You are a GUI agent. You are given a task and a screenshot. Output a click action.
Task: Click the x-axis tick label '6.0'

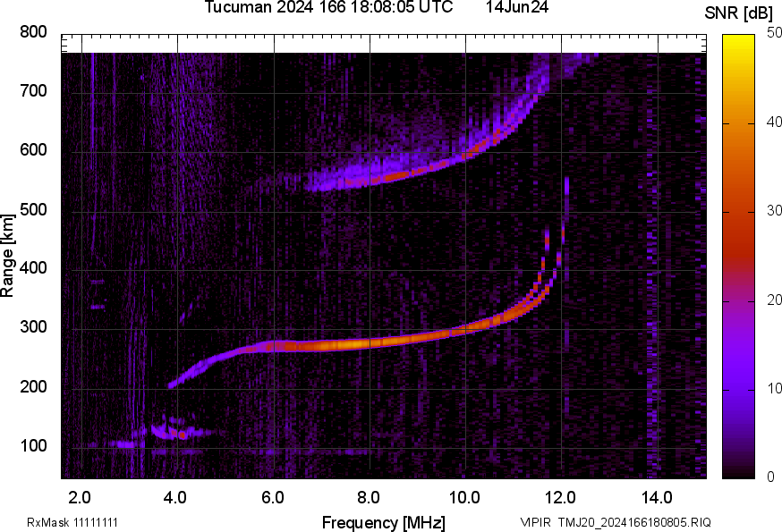click(x=272, y=498)
